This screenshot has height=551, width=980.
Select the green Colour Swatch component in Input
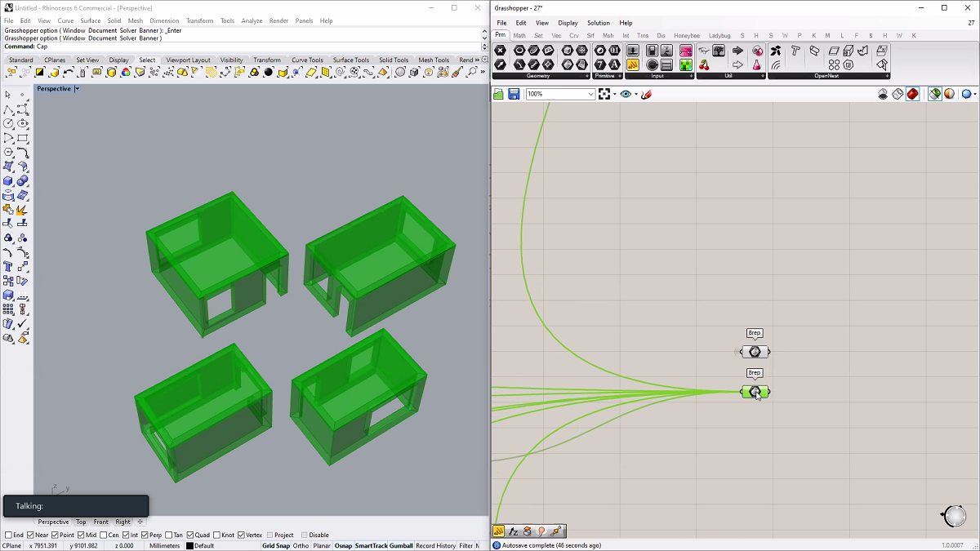[x=686, y=65]
